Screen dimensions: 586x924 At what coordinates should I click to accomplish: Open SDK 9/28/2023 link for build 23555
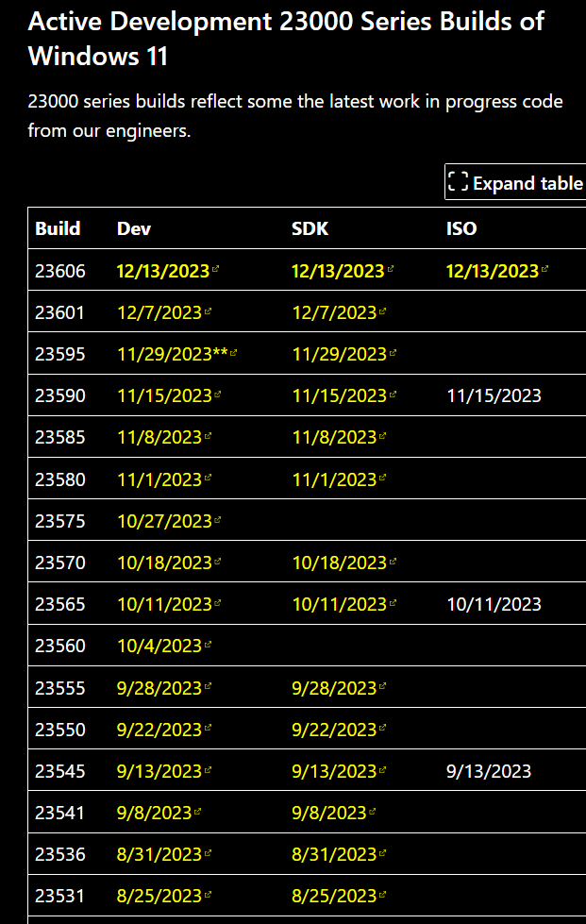334,688
